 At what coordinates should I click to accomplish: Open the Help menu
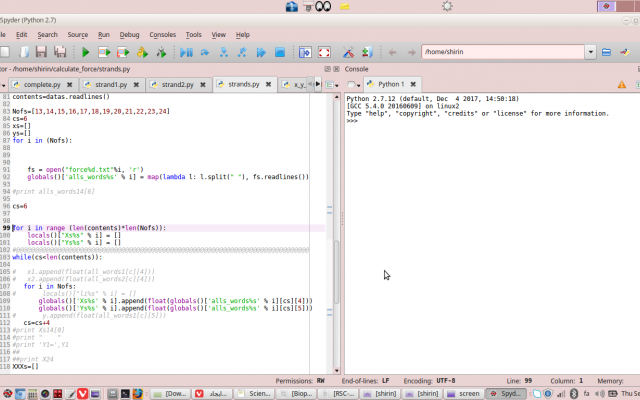242,35
